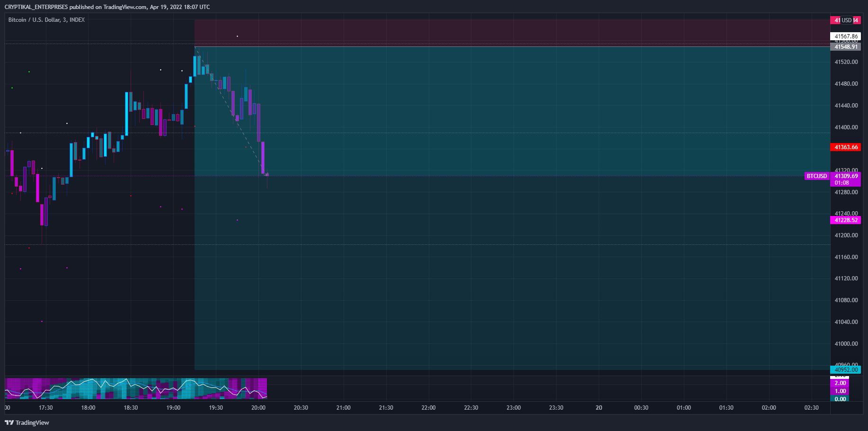Image resolution: width=868 pixels, height=431 pixels.
Task: Click the 41400.00 price axis tick
Action: (x=846, y=127)
